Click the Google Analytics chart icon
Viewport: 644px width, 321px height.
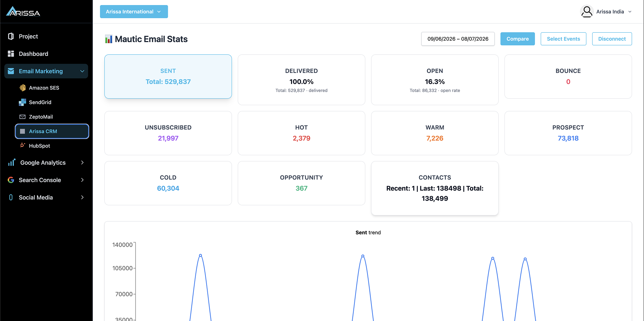pyautogui.click(x=12, y=162)
